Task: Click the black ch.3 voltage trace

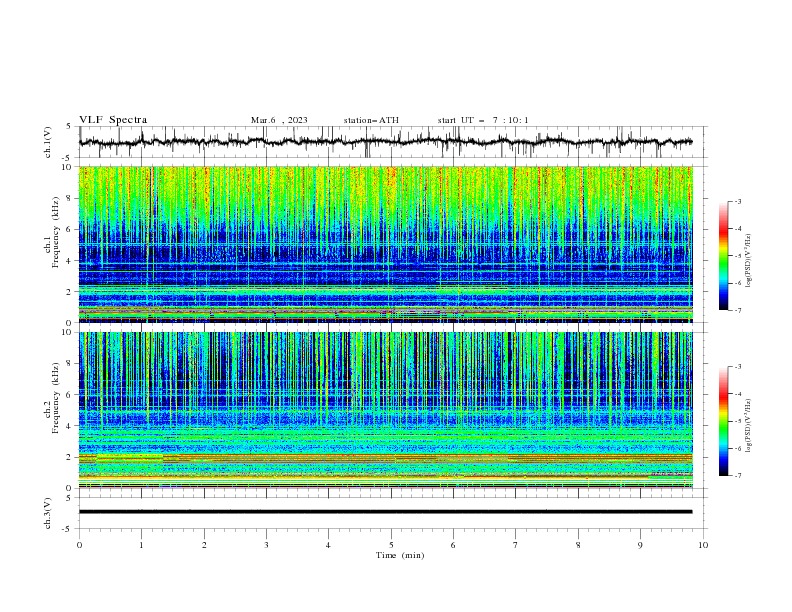Action: point(385,512)
